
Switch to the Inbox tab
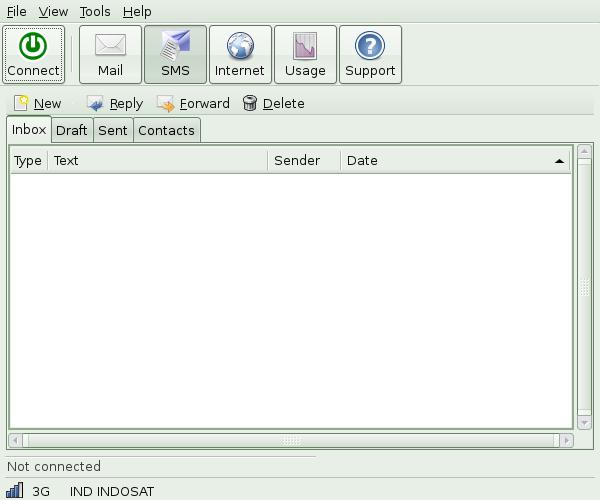coord(29,129)
